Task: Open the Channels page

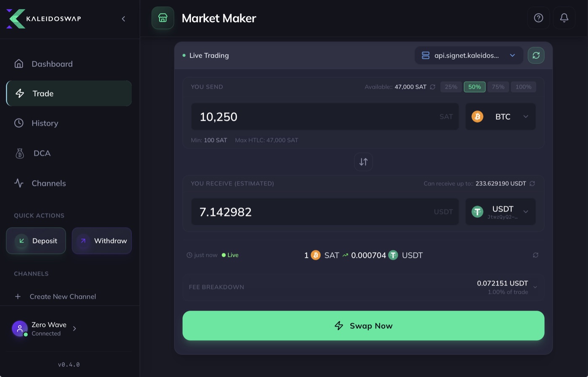Action: (x=69, y=183)
